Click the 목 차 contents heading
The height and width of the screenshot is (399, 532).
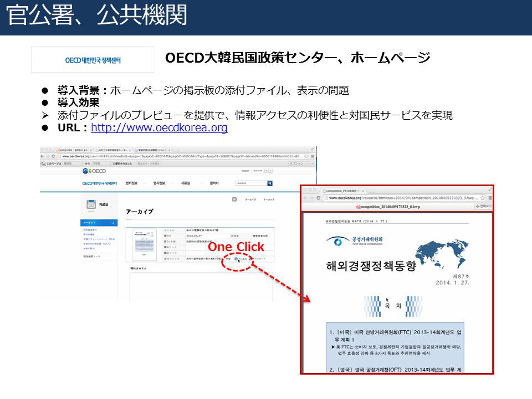393,306
